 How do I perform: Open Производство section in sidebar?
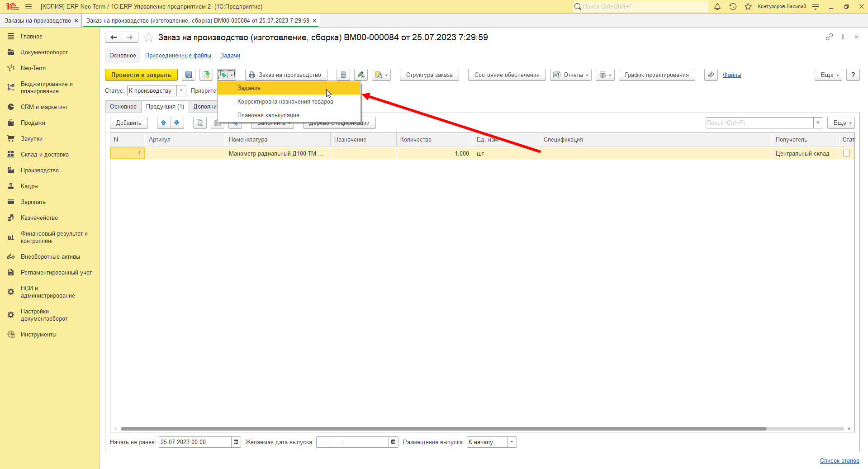40,171
